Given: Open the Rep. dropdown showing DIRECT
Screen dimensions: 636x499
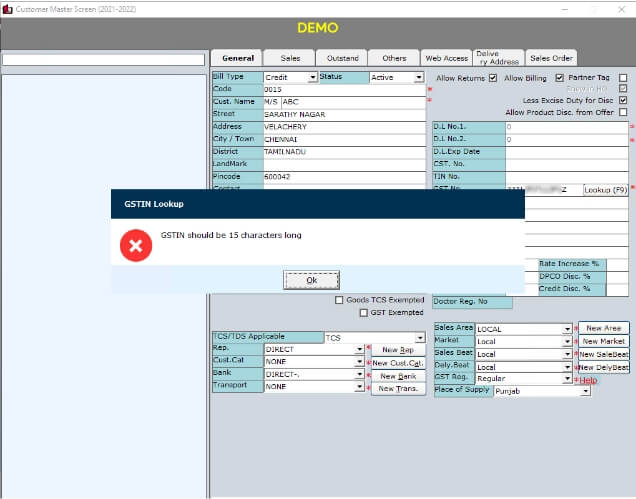Looking at the screenshot, I should (x=359, y=349).
